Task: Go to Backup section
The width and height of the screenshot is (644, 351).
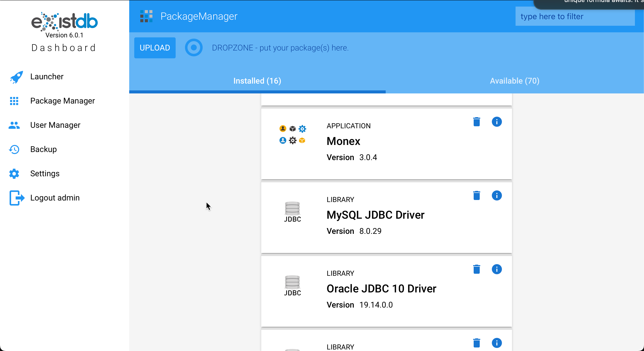Action: click(43, 149)
